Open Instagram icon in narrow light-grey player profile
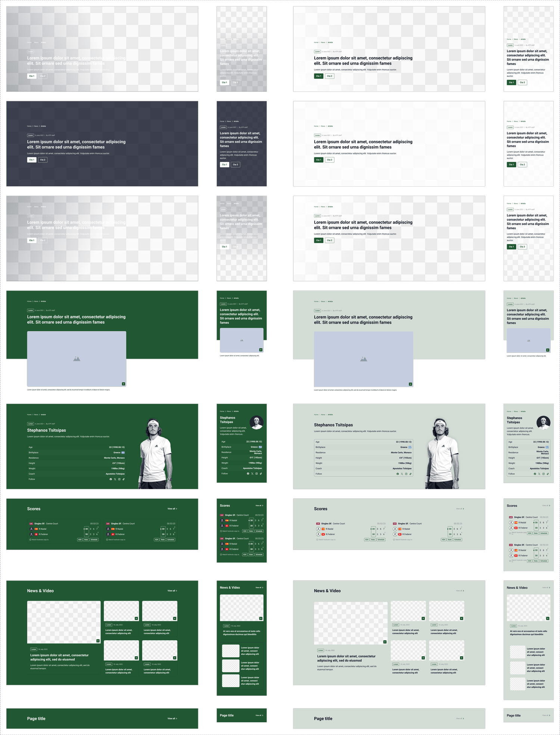560x735 pixels. tap(544, 474)
